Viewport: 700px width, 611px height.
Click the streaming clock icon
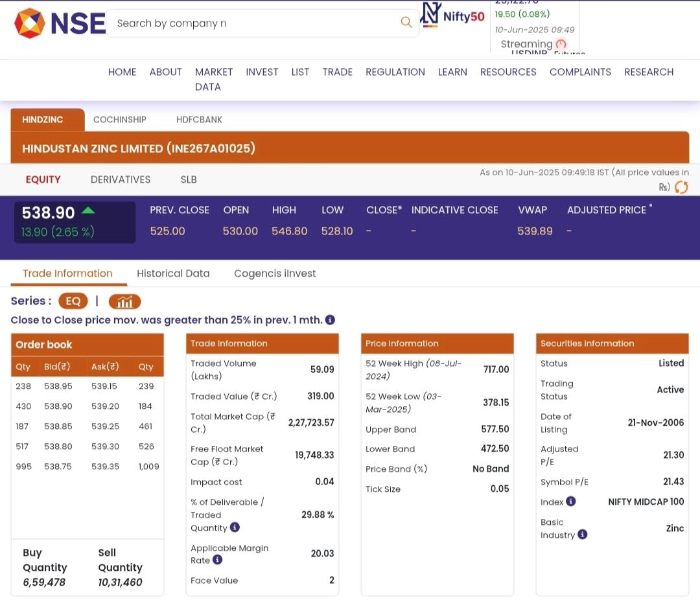coord(561,44)
